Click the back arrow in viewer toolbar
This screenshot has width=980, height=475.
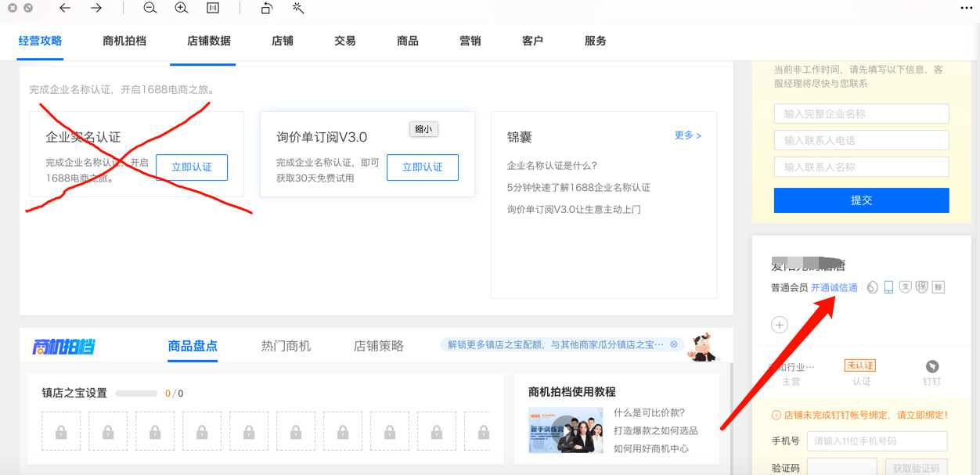tap(65, 8)
